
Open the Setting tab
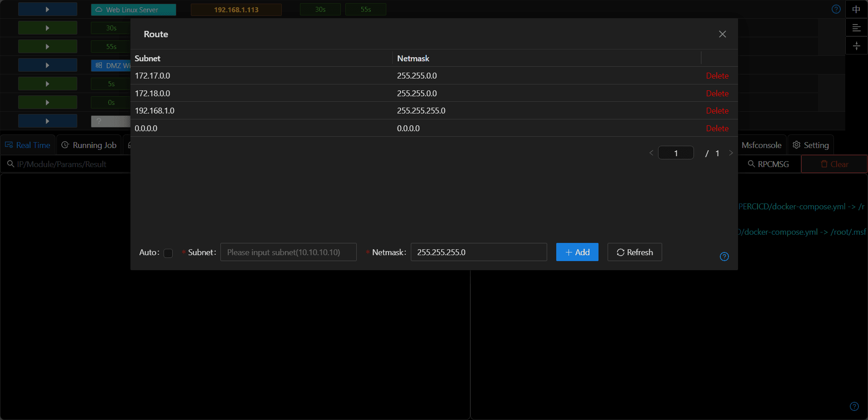coord(811,145)
